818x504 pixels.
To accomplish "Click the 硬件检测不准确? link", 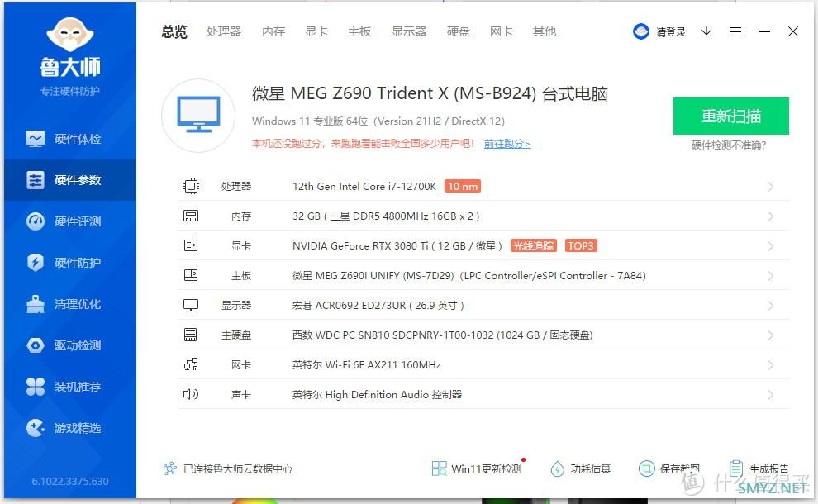I will tap(728, 145).
